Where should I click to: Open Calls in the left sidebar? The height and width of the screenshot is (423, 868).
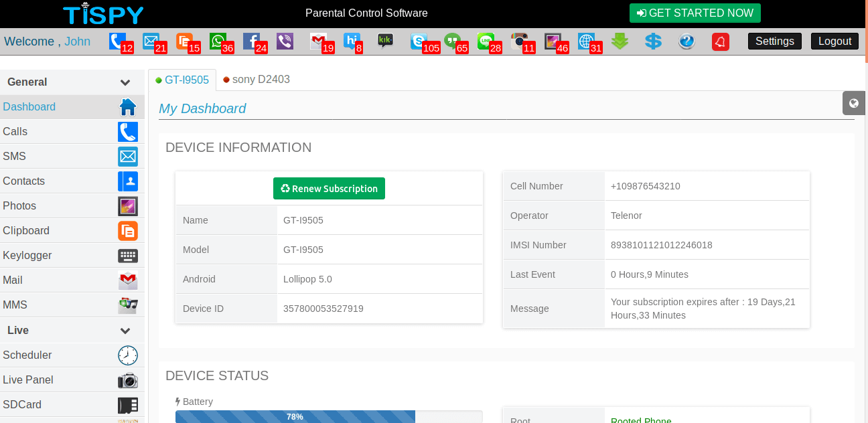pyautogui.click(x=72, y=132)
